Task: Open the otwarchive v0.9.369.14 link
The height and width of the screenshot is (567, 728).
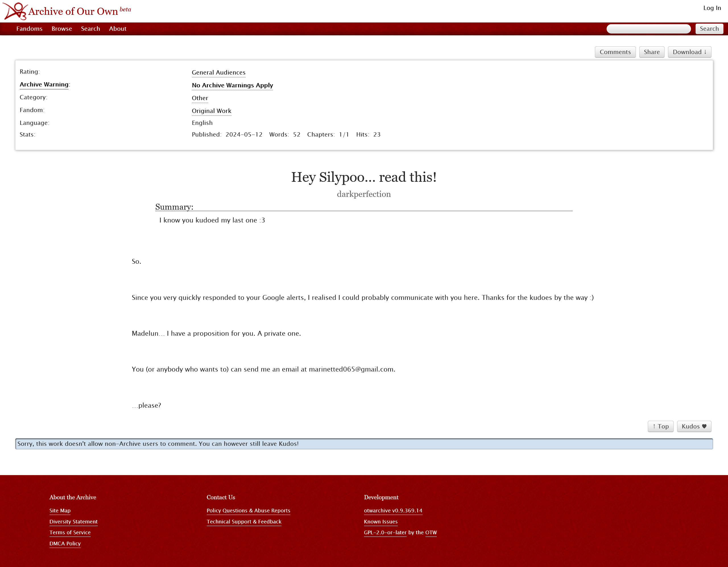Action: pos(393,511)
